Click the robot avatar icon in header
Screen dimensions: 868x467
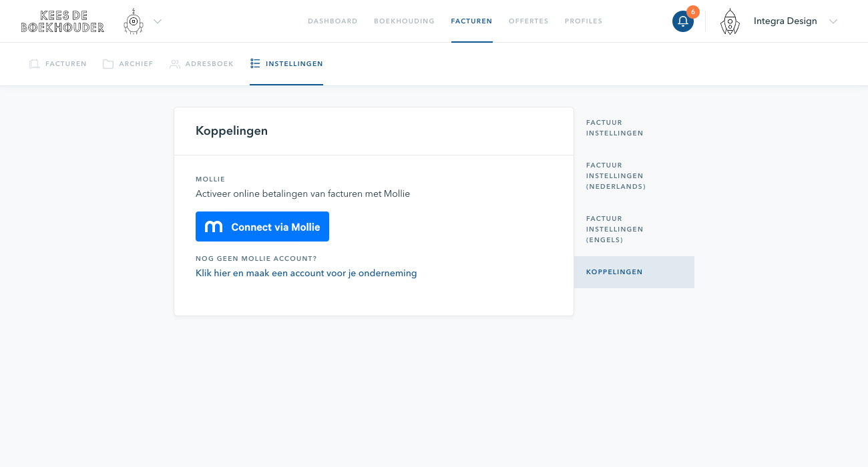(x=133, y=21)
